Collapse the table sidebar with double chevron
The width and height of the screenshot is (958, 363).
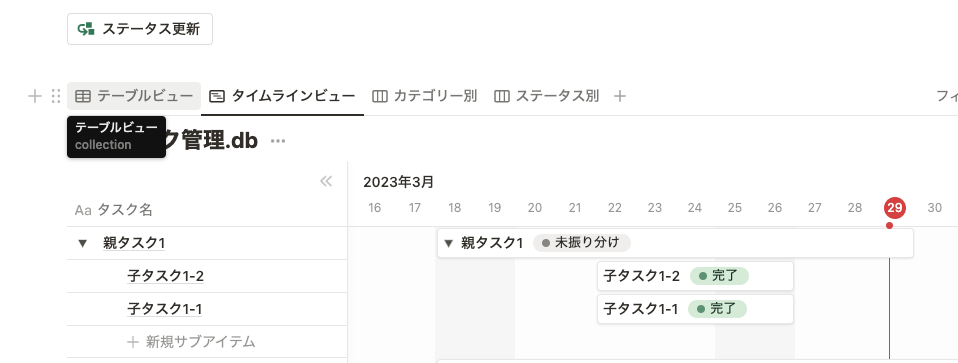pyautogui.click(x=326, y=181)
